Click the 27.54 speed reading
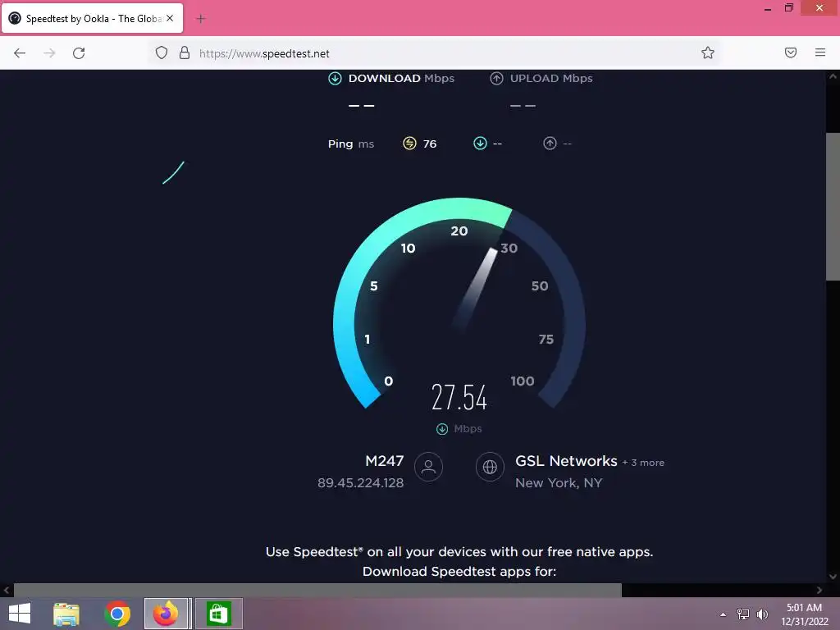The height and width of the screenshot is (630, 840). pos(459,398)
